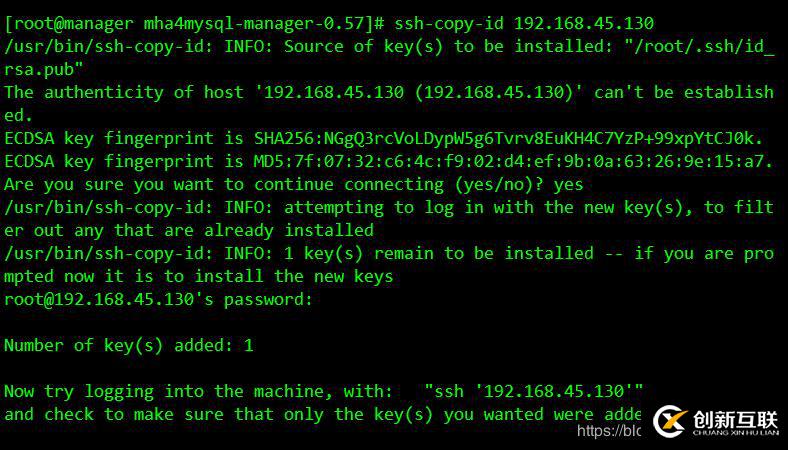Click the SHA256 ECDSA key fingerprint line

[x=385, y=138]
